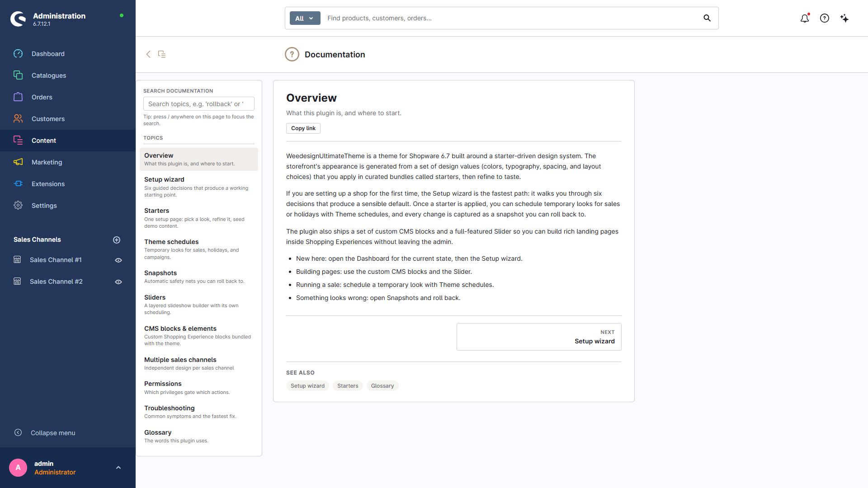Open Orders via its bag icon
This screenshot has height=488, width=868.
pos(18,97)
